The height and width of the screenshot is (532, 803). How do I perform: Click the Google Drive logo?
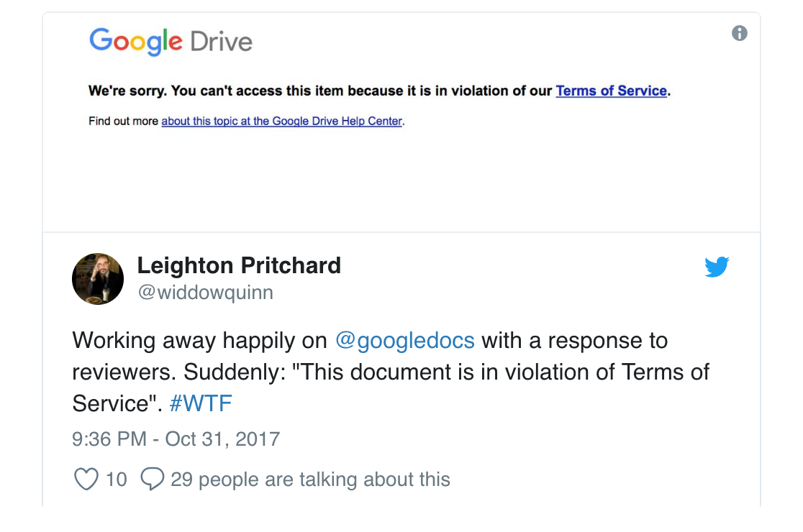pyautogui.click(x=171, y=40)
